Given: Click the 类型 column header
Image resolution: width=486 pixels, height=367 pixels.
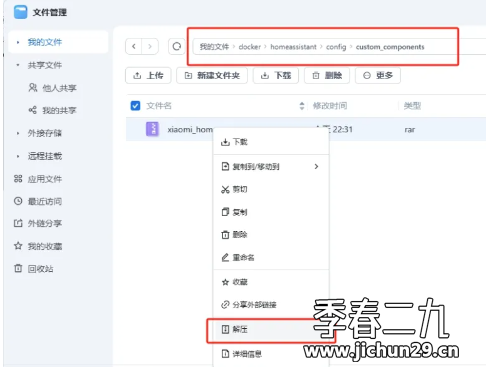Looking at the screenshot, I should 412,106.
